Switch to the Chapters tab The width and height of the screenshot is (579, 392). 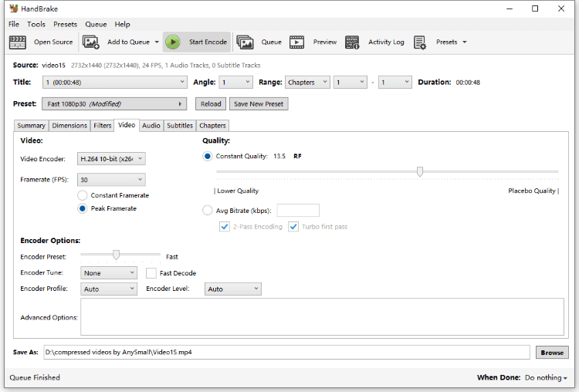213,126
